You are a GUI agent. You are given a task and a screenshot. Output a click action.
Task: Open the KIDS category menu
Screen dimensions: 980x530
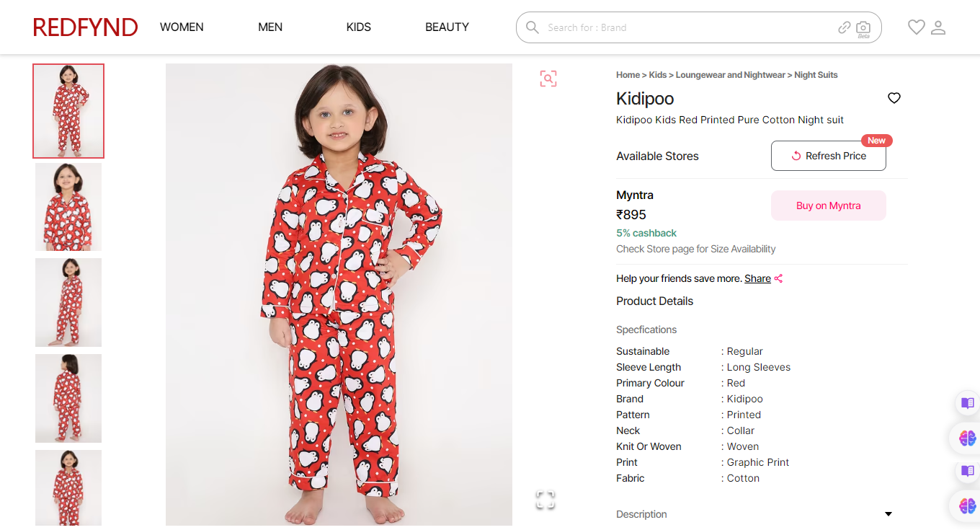click(x=358, y=27)
